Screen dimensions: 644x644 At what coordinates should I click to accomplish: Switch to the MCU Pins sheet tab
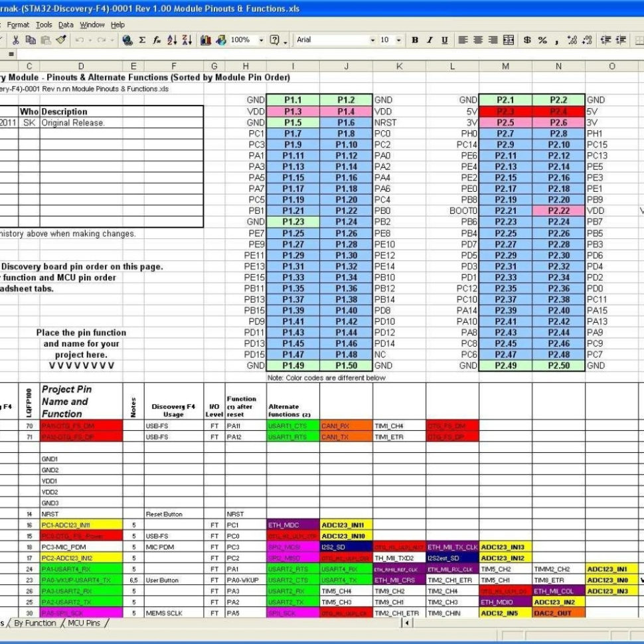pyautogui.click(x=83, y=623)
